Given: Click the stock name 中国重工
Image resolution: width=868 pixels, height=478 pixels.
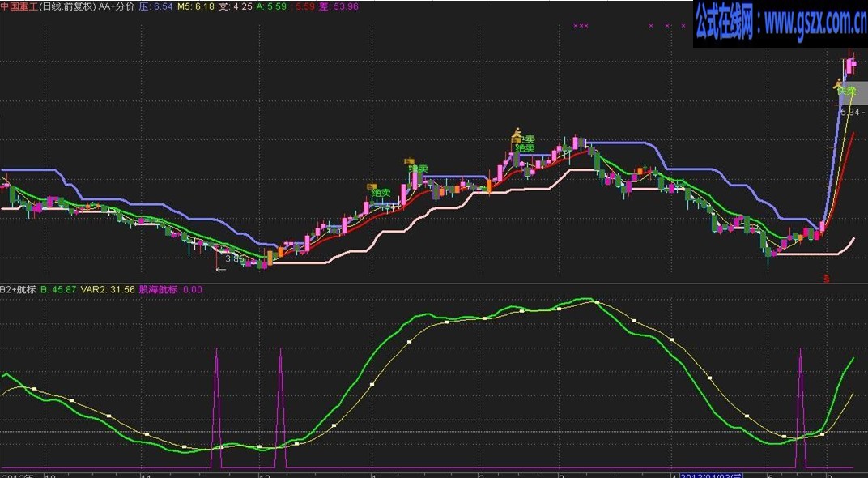Looking at the screenshot, I should tap(19, 6).
